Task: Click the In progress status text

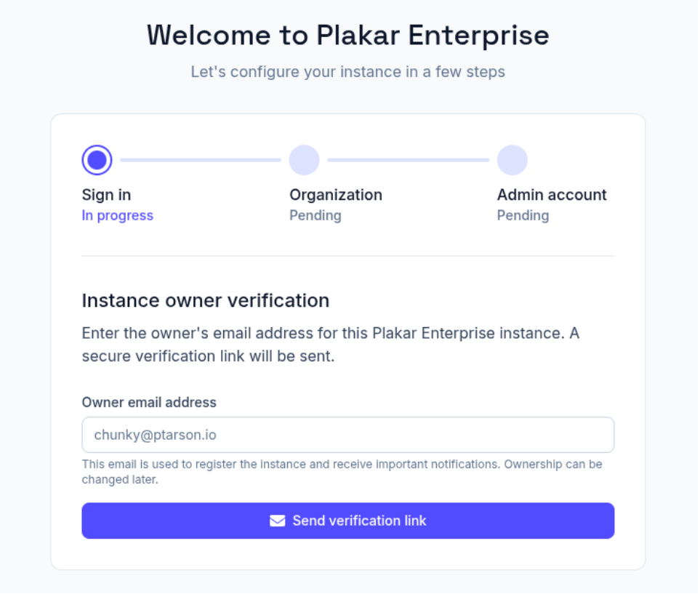Action: pyautogui.click(x=117, y=215)
